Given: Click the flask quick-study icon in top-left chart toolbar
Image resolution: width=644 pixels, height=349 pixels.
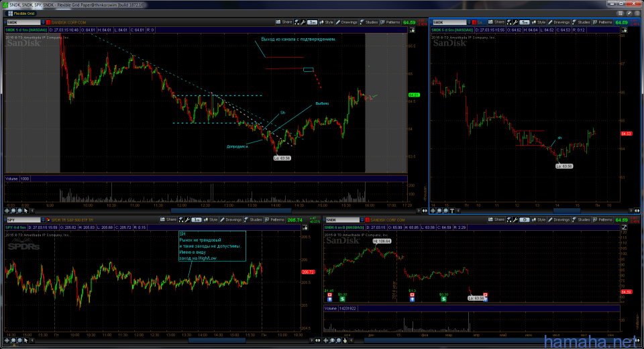Looking at the screenshot, I should click(297, 22).
